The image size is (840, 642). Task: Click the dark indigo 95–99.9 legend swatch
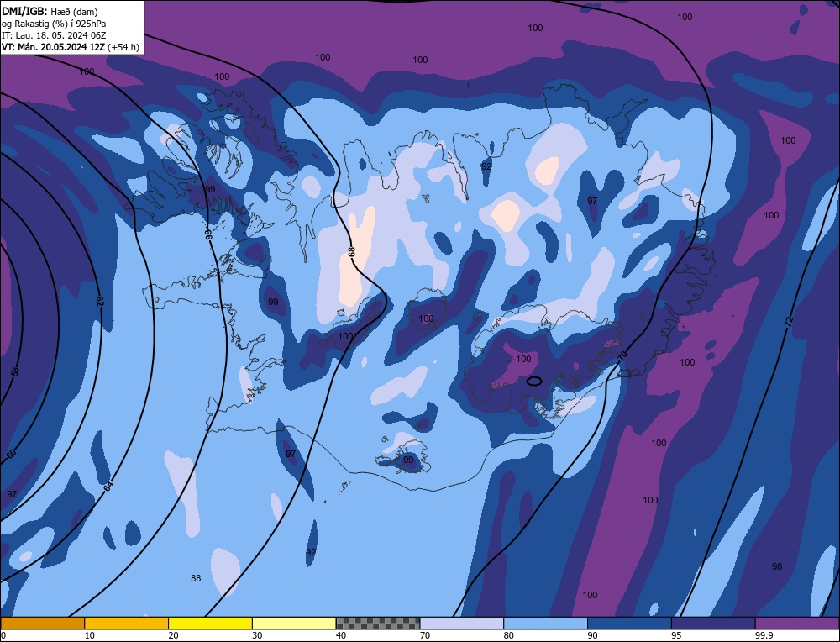click(713, 624)
